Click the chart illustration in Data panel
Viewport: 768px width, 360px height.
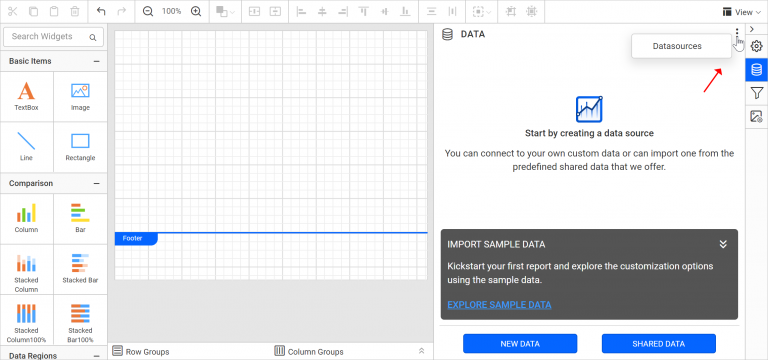pos(589,109)
